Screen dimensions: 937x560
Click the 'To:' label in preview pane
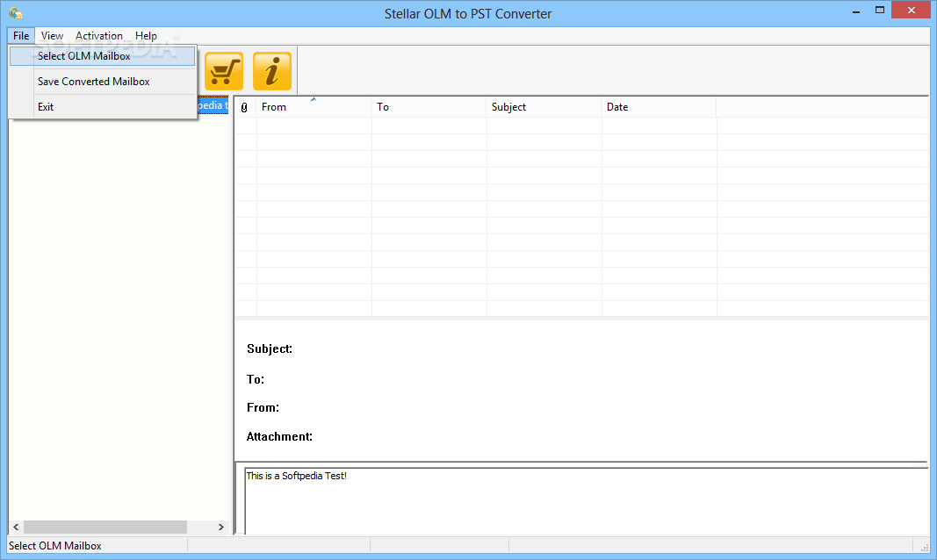click(256, 379)
